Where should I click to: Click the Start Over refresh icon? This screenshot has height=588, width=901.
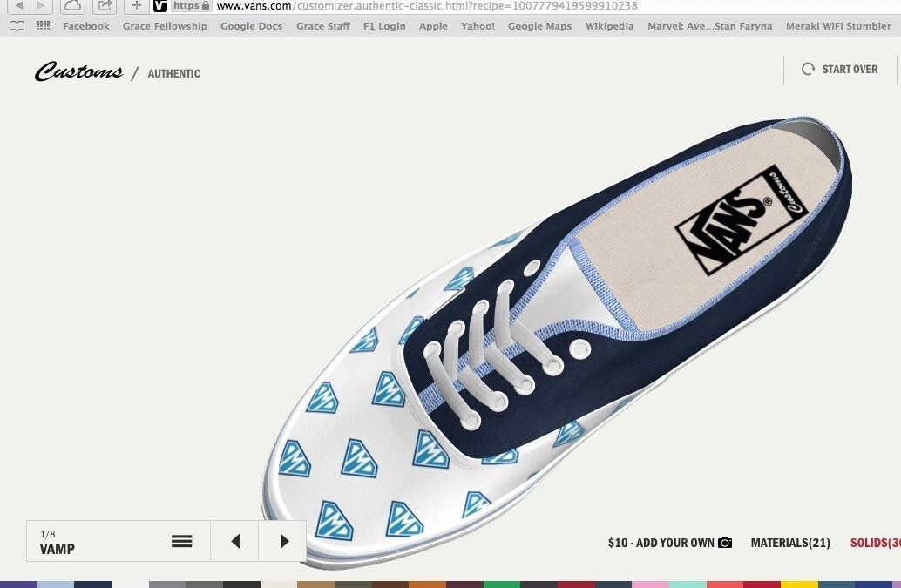tap(808, 69)
